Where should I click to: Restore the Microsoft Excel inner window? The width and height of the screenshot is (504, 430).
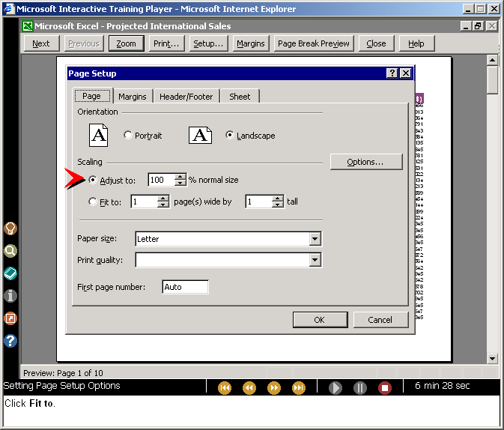pos(478,26)
